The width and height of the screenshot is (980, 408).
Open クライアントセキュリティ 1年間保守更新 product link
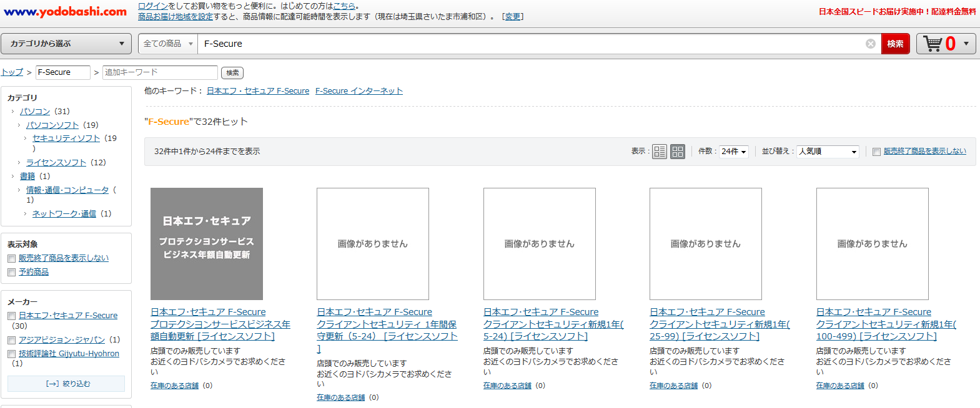click(387, 330)
